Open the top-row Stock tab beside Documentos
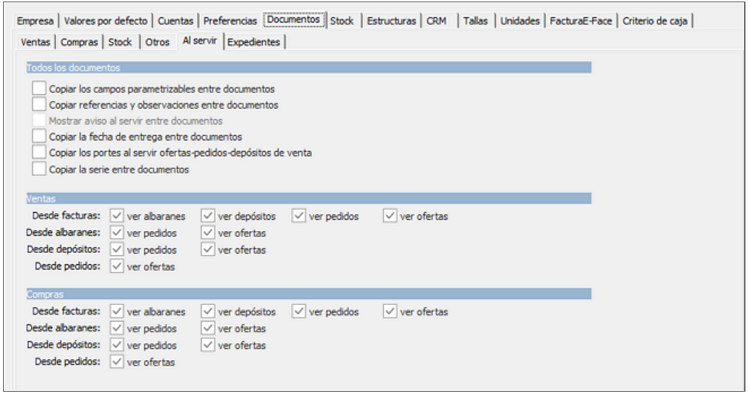The height and width of the screenshot is (397, 750). click(x=342, y=21)
